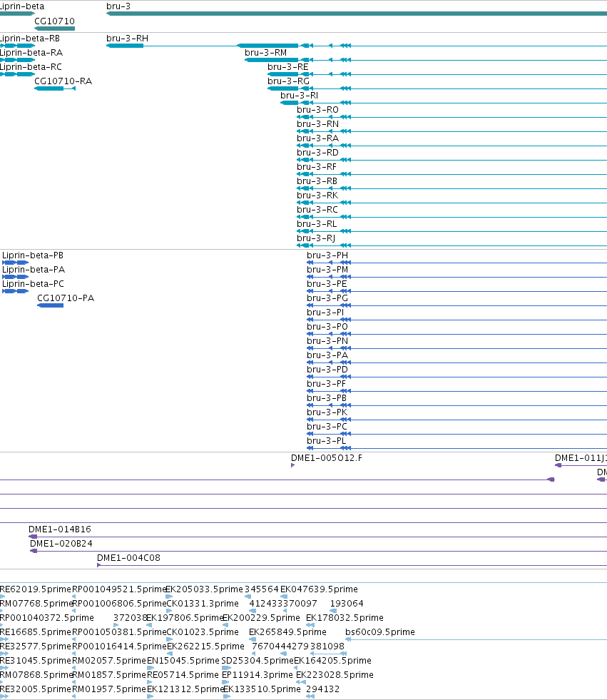607x700 pixels.
Task: Open the EK265849.5prime EST label
Action: pos(287,632)
